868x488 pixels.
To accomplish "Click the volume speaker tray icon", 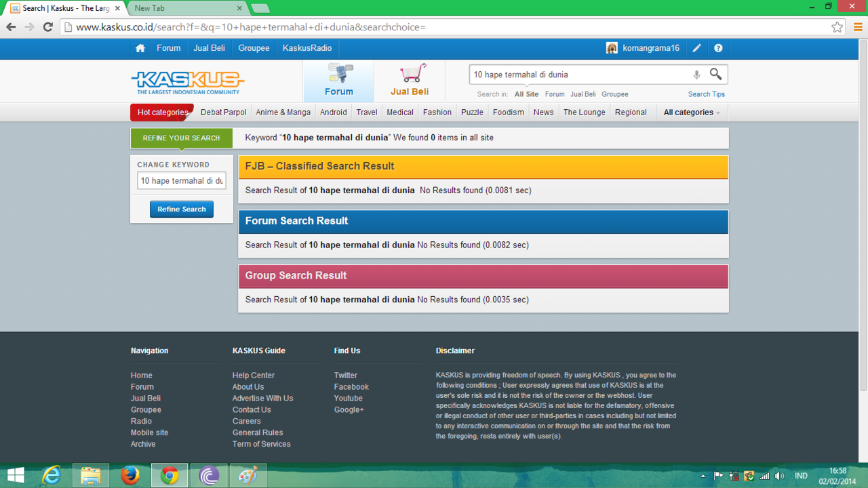I will tap(779, 476).
